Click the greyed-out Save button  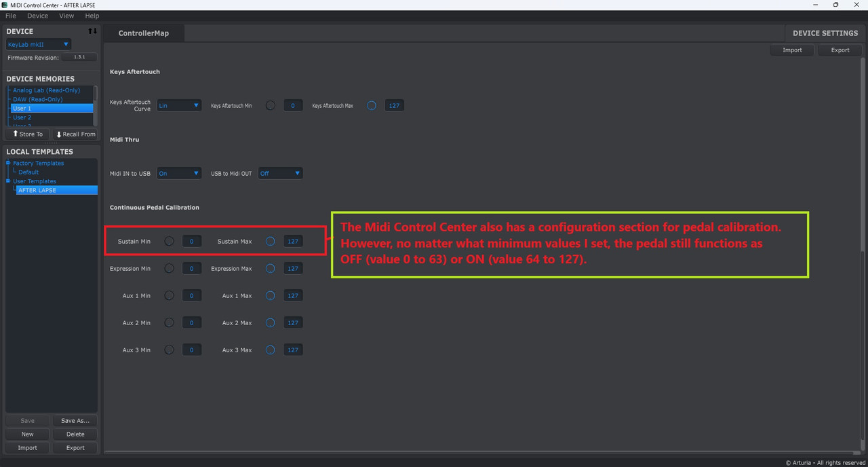click(27, 420)
